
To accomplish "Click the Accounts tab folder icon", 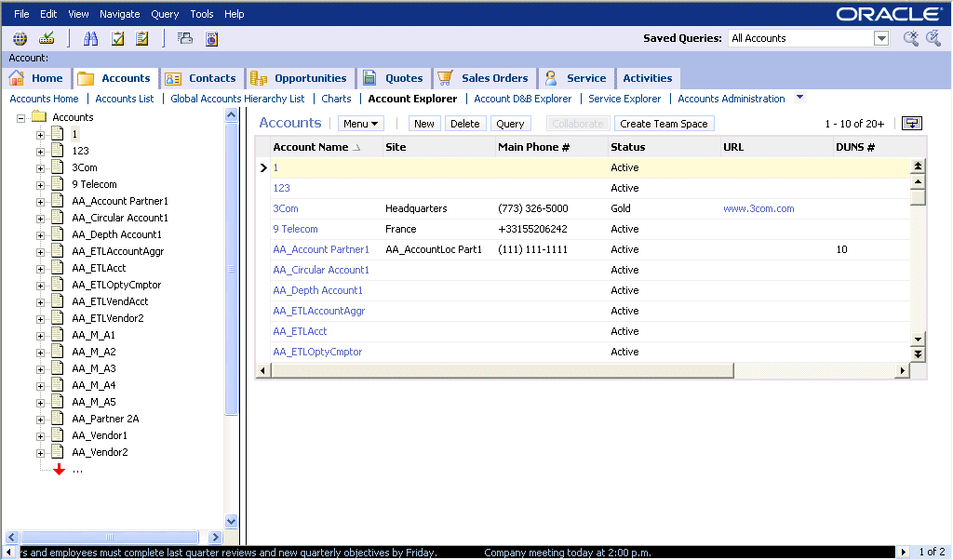I will tap(86, 78).
